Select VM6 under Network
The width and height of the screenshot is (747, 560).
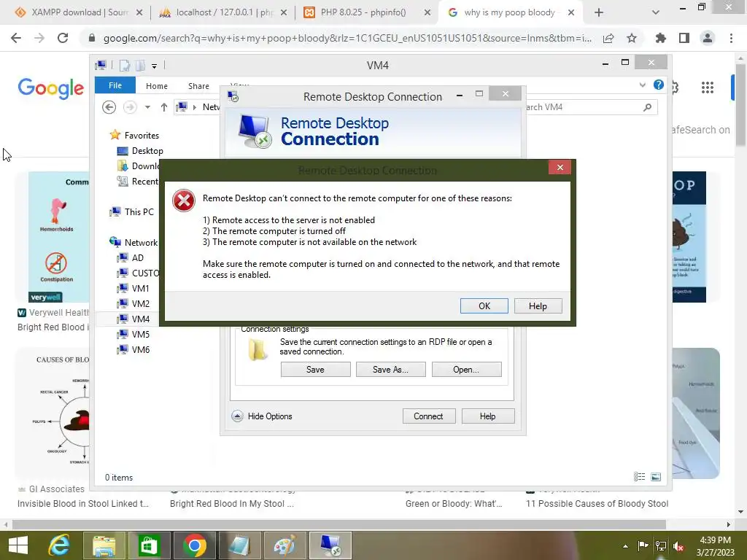point(133,349)
